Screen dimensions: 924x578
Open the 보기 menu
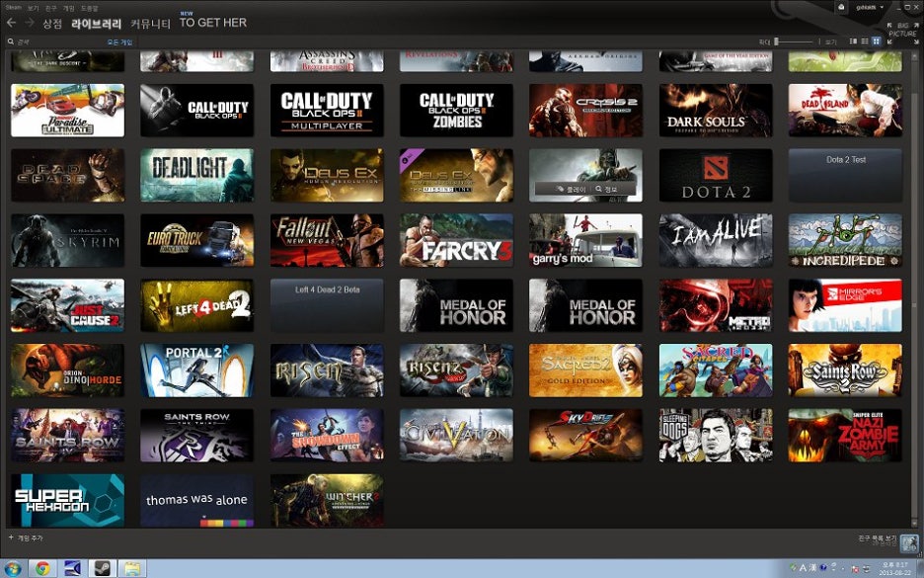(x=33, y=8)
